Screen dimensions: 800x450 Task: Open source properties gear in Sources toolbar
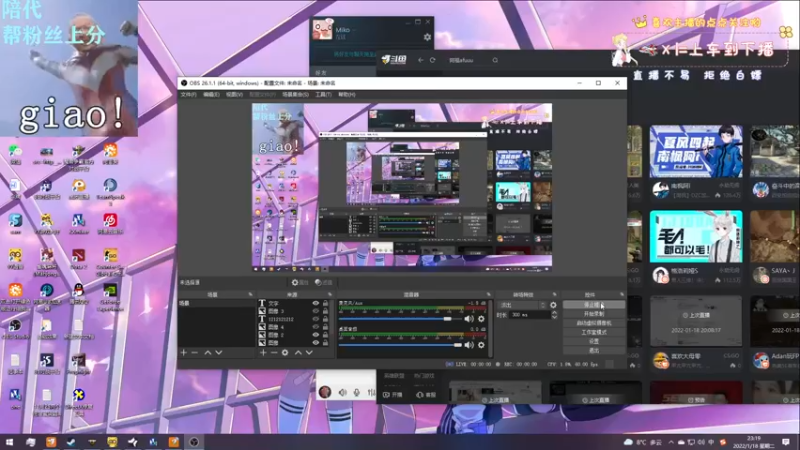pyautogui.click(x=285, y=353)
